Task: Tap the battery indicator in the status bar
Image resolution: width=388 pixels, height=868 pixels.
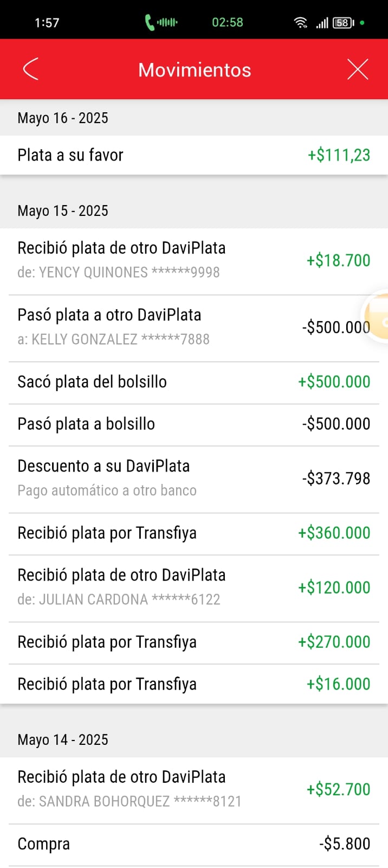Action: (344, 23)
